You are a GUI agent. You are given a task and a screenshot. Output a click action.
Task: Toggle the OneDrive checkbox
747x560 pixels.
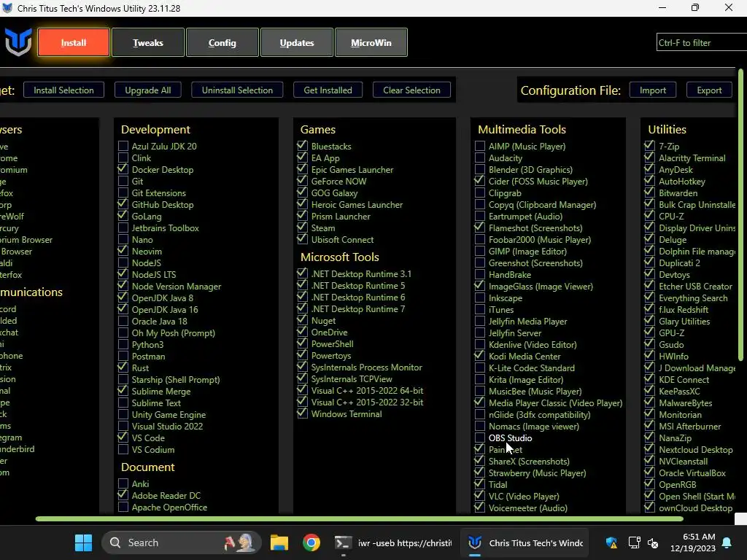point(302,332)
